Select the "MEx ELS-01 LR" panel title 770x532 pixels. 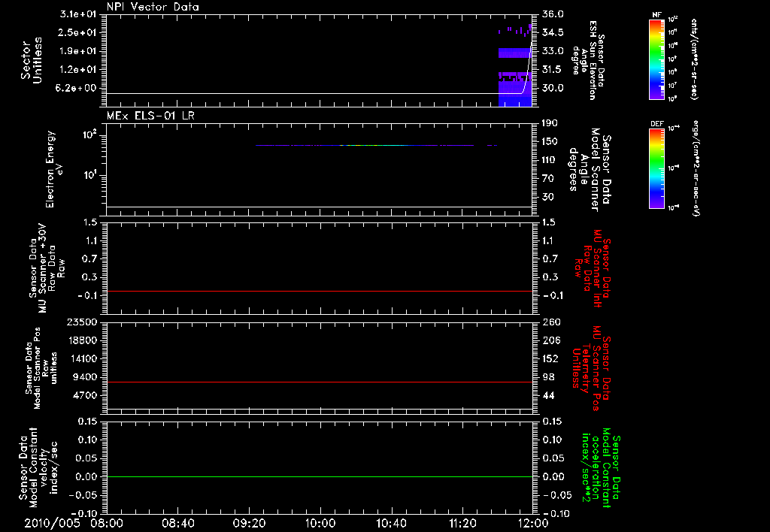150,116
